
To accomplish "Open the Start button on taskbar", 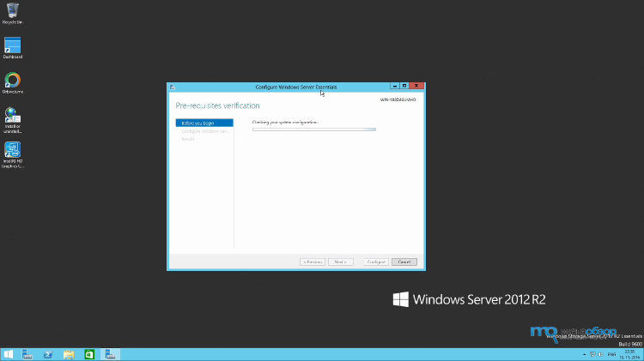I will point(9,354).
